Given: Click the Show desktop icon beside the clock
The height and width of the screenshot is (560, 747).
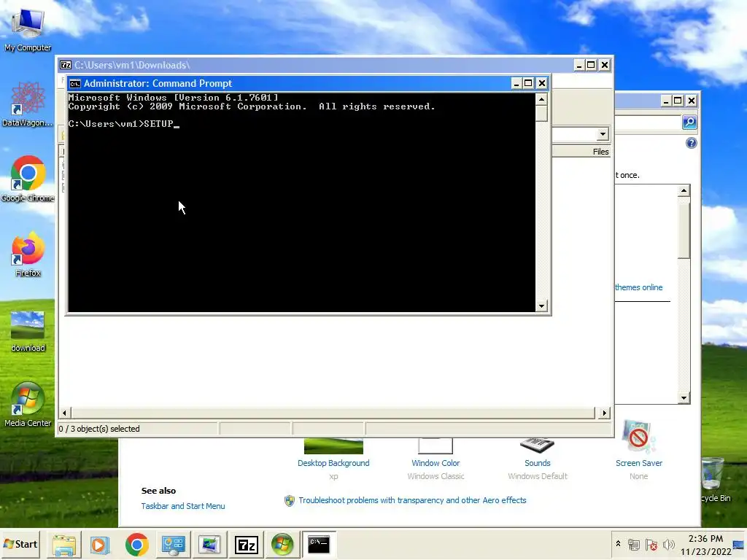Looking at the screenshot, I should pos(739,545).
